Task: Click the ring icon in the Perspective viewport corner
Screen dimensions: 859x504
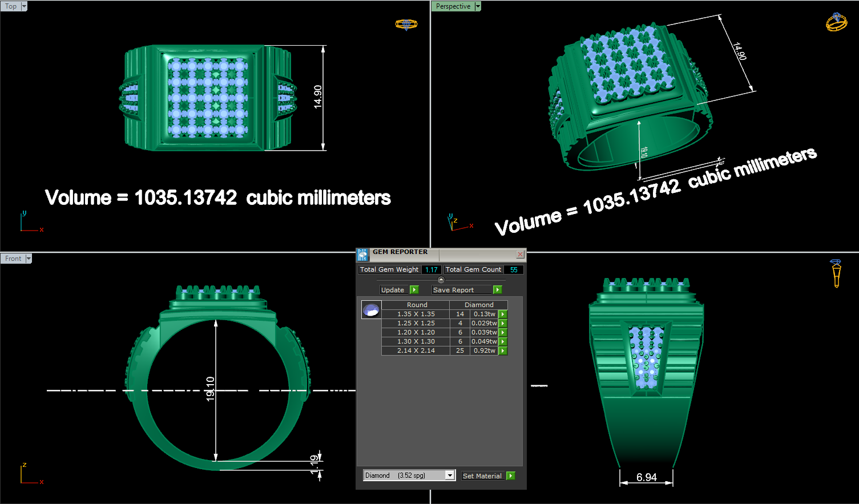Action: click(x=837, y=22)
